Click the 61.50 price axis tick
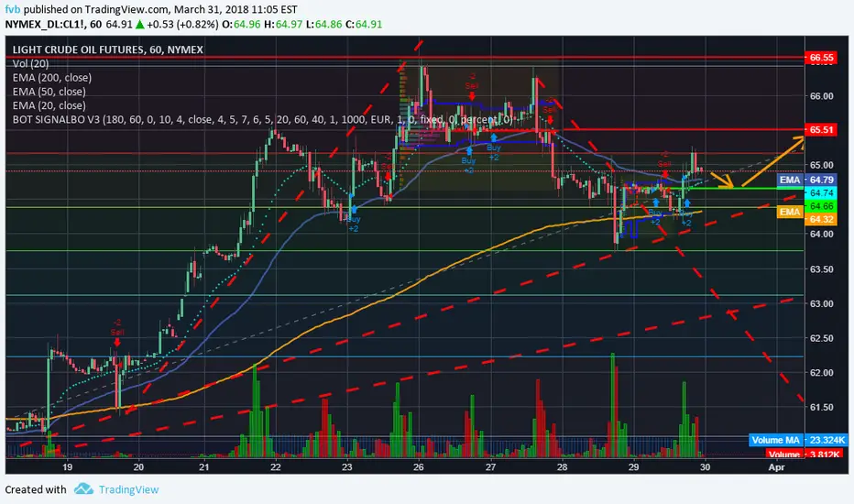Screen dimensions: 854x504 [821, 407]
